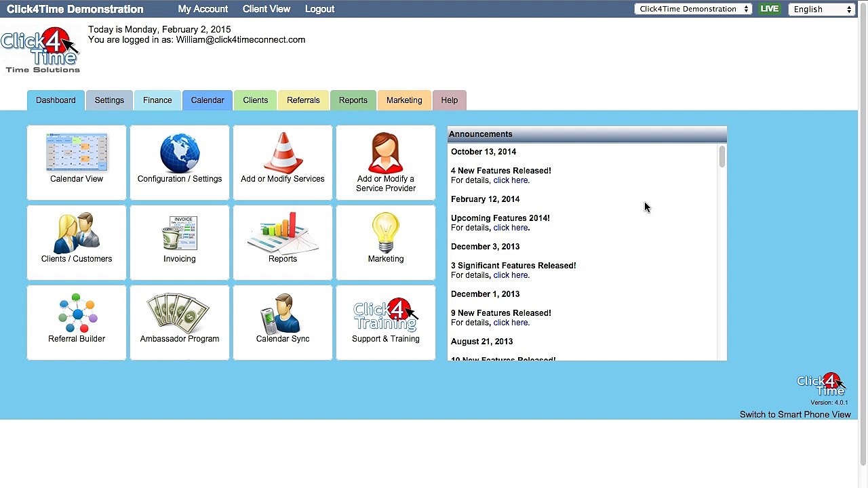Click the '3 Significant Features Released!' heading
Image resolution: width=868 pixels, height=488 pixels.
[x=513, y=266]
